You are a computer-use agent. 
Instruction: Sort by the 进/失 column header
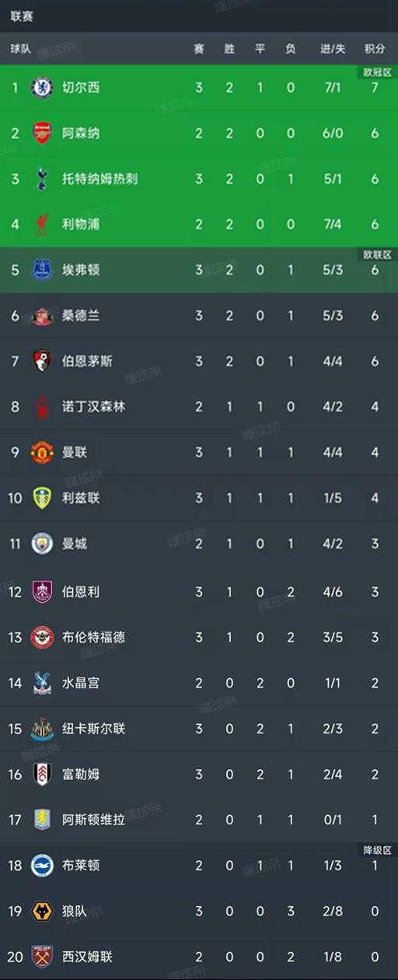333,48
